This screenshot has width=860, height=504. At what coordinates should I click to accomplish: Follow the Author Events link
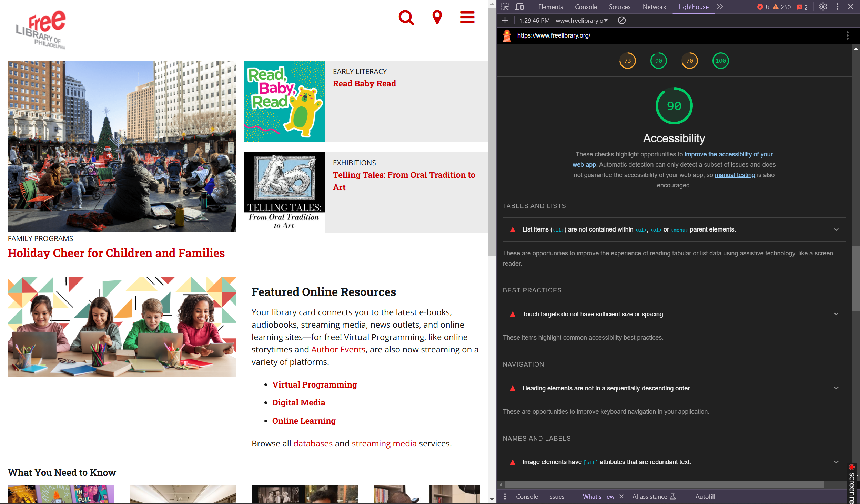click(x=338, y=349)
